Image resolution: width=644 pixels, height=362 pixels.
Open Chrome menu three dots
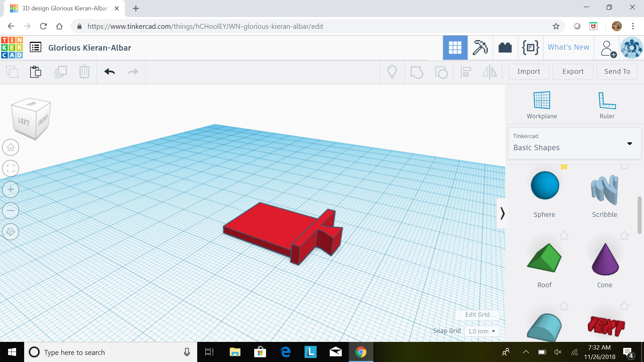pyautogui.click(x=633, y=26)
